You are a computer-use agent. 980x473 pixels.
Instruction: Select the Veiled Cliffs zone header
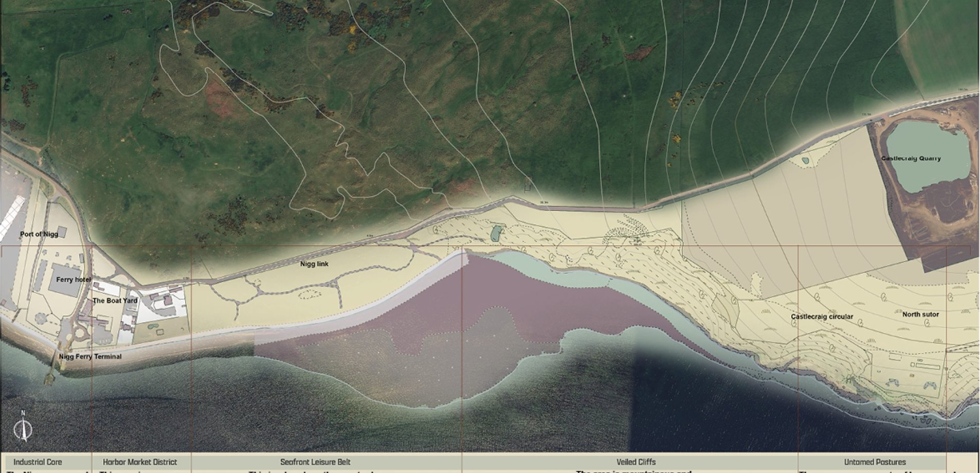click(x=636, y=462)
